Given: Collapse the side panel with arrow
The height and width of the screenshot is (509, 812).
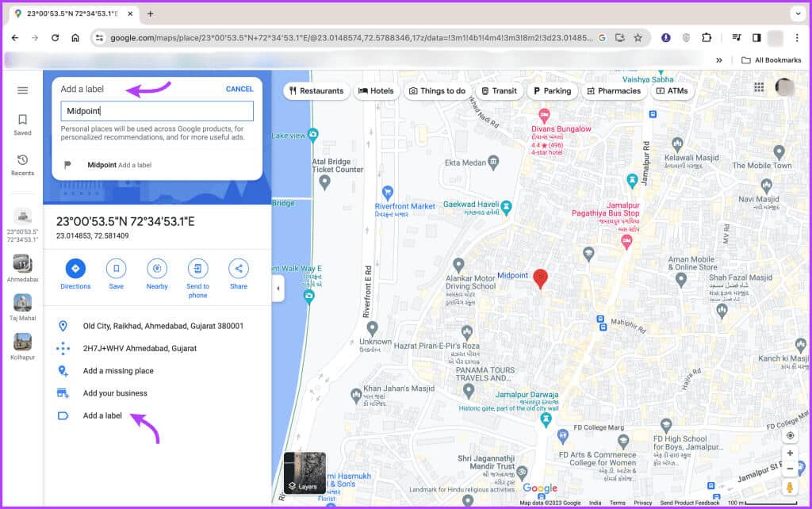Looking at the screenshot, I should 278,289.
